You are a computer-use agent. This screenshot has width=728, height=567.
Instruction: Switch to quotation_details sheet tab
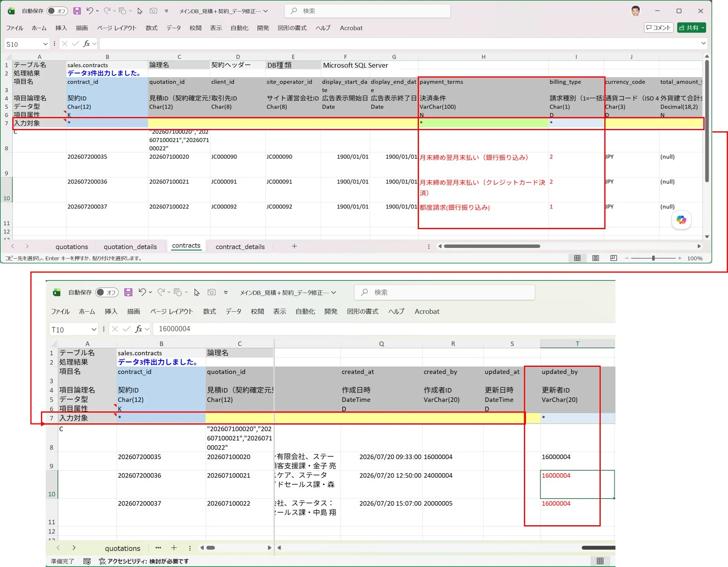coord(130,247)
